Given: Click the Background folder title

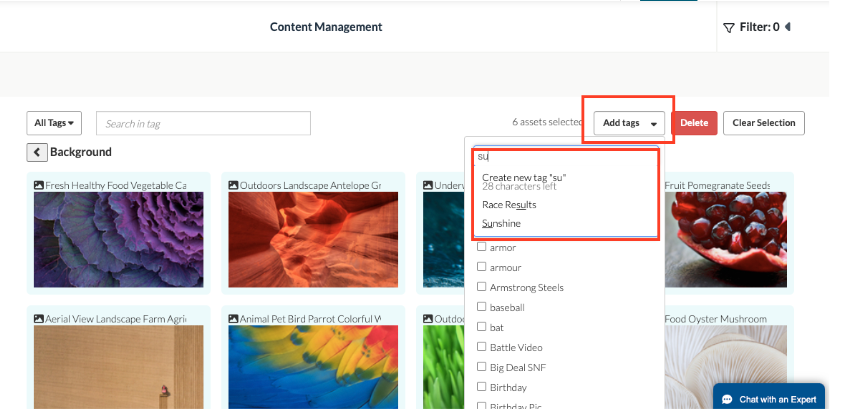Looking at the screenshot, I should 81,152.
